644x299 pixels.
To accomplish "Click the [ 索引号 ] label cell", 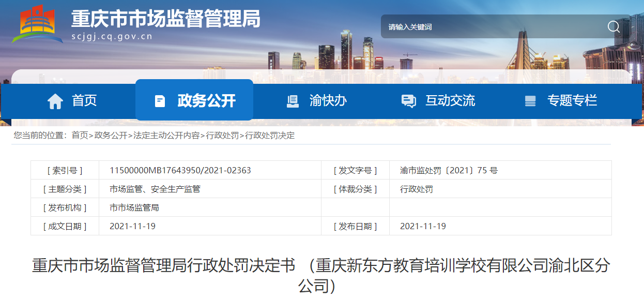I will coord(65,170).
